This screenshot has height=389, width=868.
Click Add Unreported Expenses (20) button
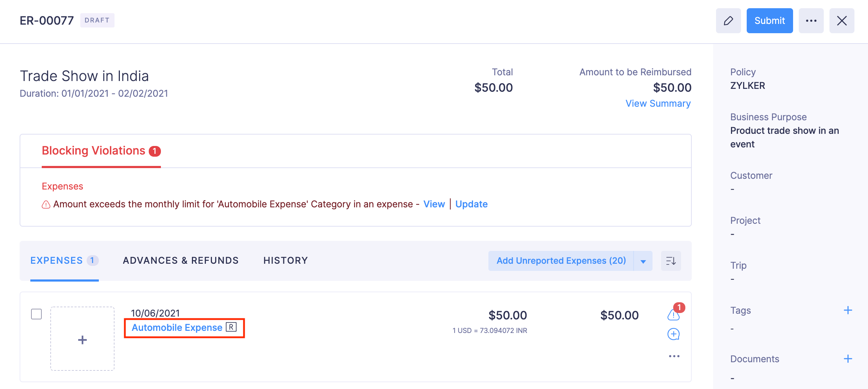(x=561, y=261)
